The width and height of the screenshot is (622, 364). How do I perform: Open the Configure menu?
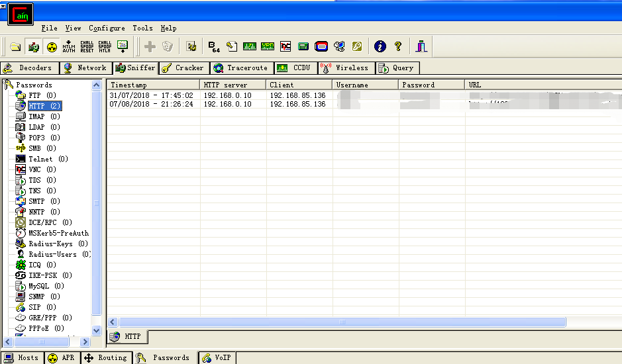pyautogui.click(x=107, y=28)
